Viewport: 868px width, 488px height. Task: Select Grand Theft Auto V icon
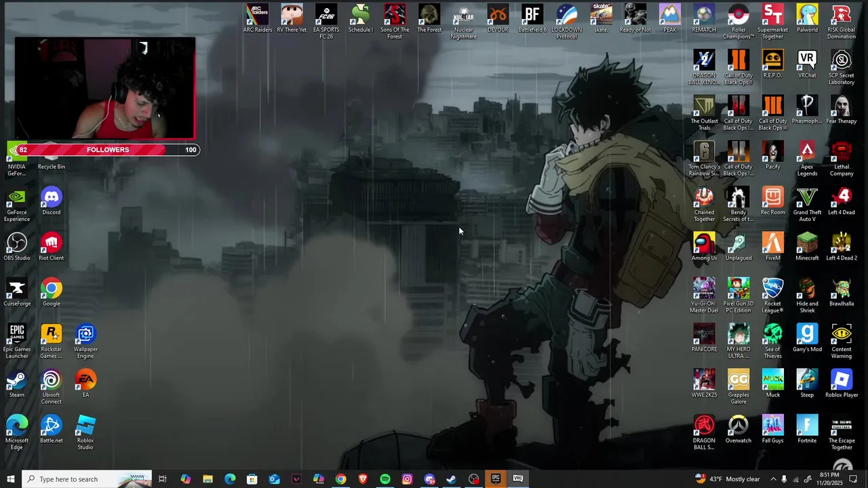pyautogui.click(x=807, y=203)
